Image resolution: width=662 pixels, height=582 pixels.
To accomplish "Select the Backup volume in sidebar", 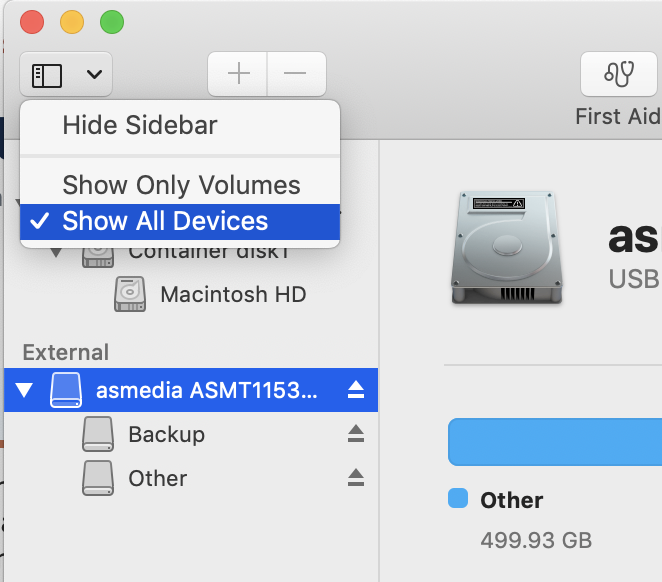I will click(x=166, y=434).
